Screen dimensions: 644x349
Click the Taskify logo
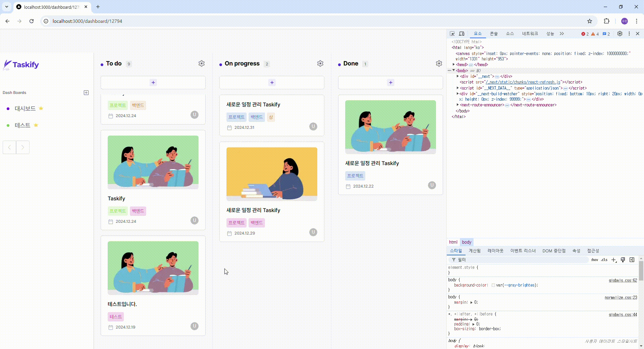(x=21, y=65)
